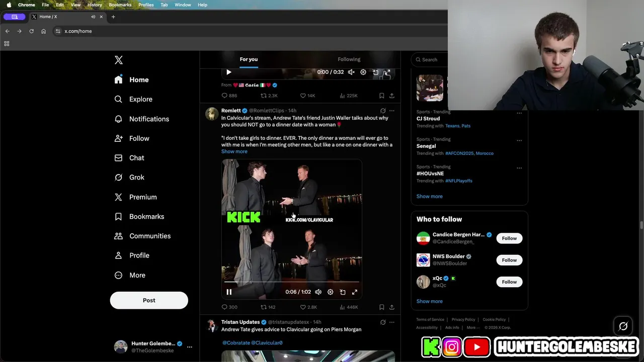This screenshot has height=362, width=644.
Task: Share the Romlett post
Action: coord(392,307)
